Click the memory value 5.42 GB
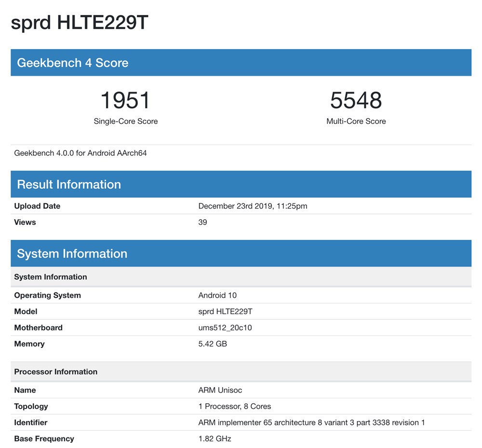 (x=213, y=344)
